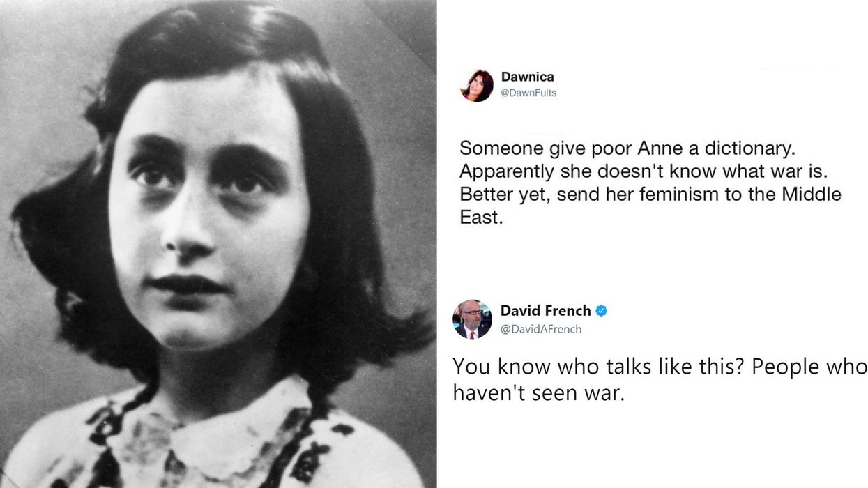Screen dimensions: 868x488
Task: Click the Dawnica display name
Action: tap(527, 77)
